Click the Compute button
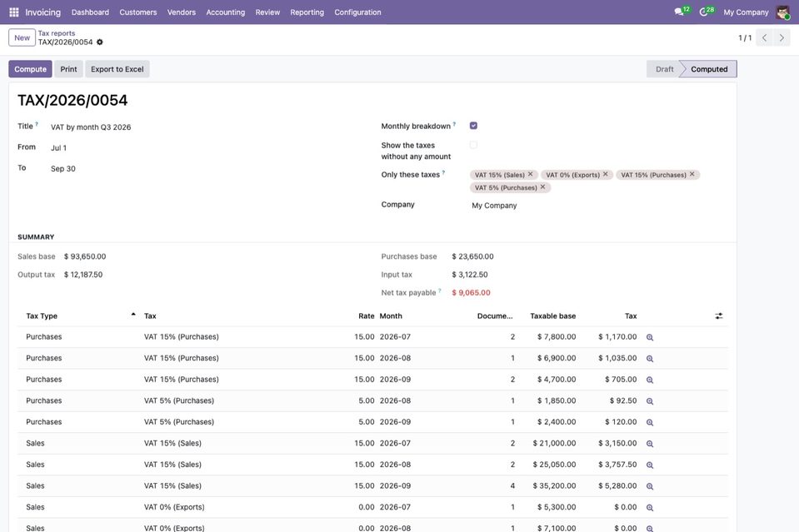The height and width of the screenshot is (532, 799). tap(30, 69)
